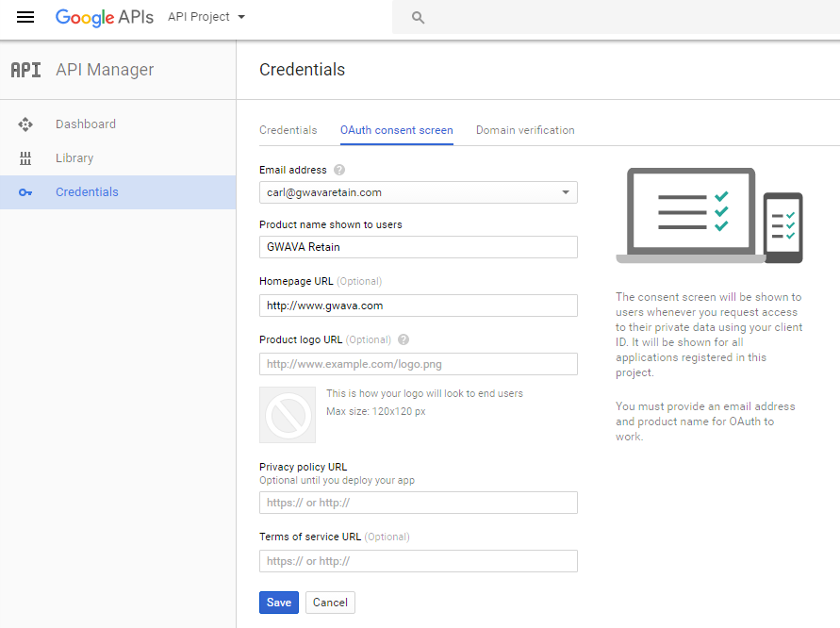Click the Library icon in sidebar

click(25, 158)
